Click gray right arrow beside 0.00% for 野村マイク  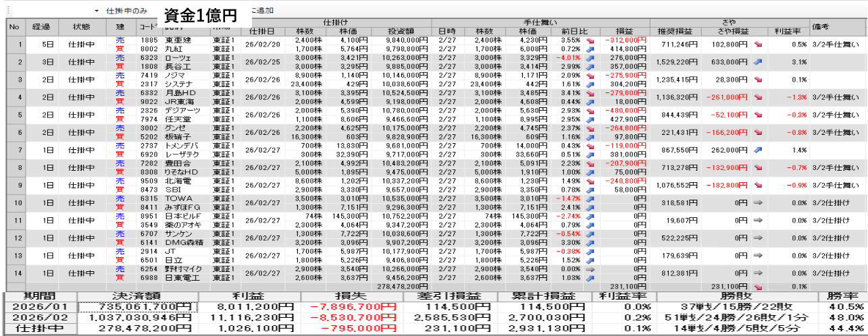(588, 269)
